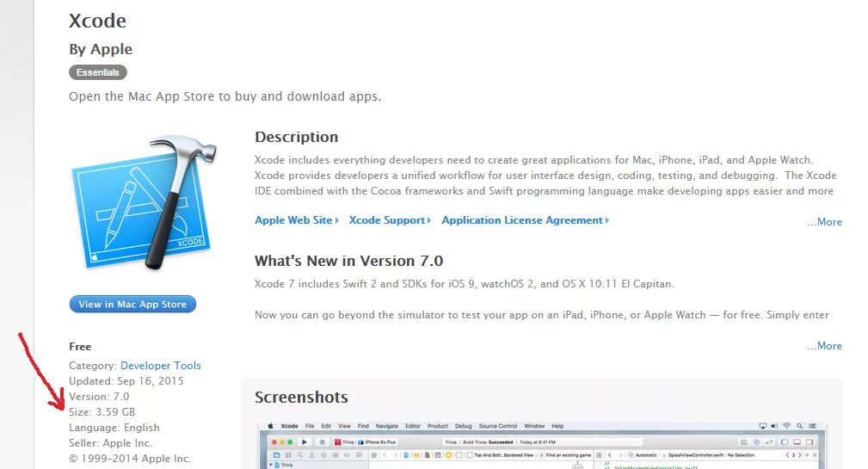This screenshot has height=469, width=868.
Task: Expand What's New text via More link
Action: point(825,346)
